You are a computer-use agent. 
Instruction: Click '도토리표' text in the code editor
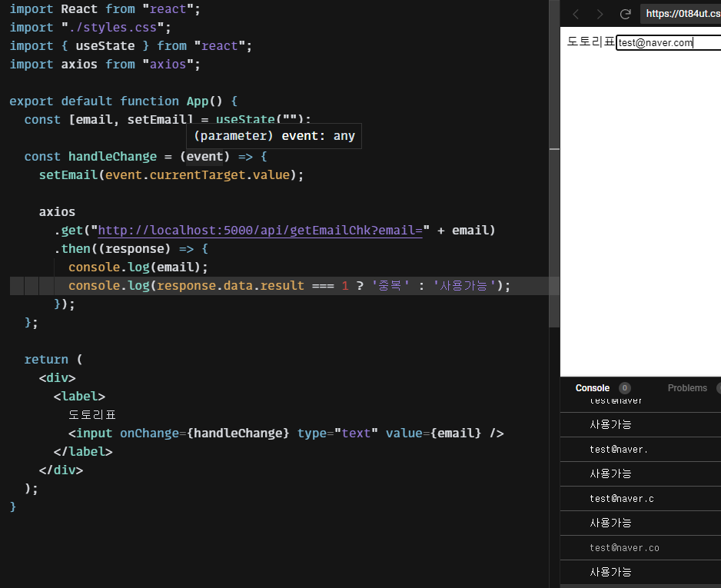(92, 415)
